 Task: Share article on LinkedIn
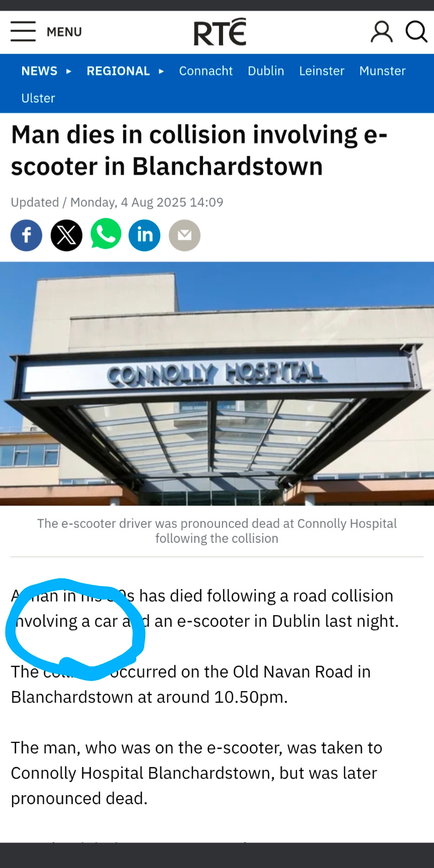click(145, 235)
